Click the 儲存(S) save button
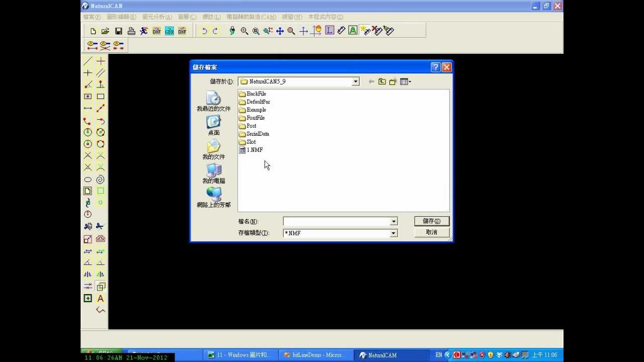644x362 pixels. 432,221
